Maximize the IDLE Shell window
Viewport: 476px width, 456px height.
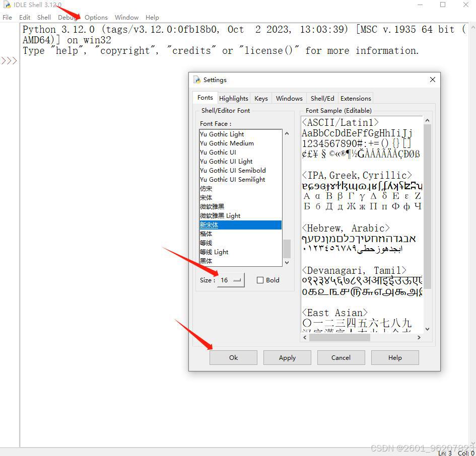pos(443,5)
